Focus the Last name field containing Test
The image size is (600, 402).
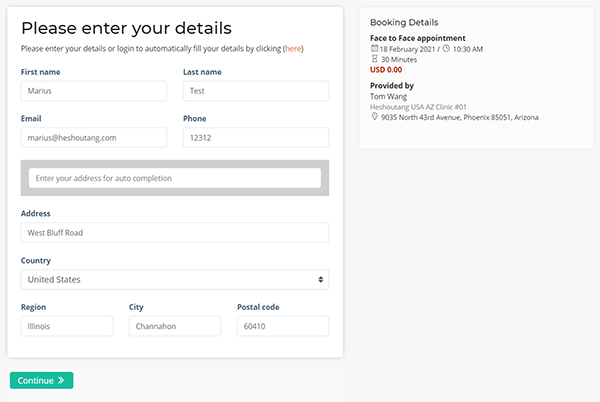coord(256,91)
